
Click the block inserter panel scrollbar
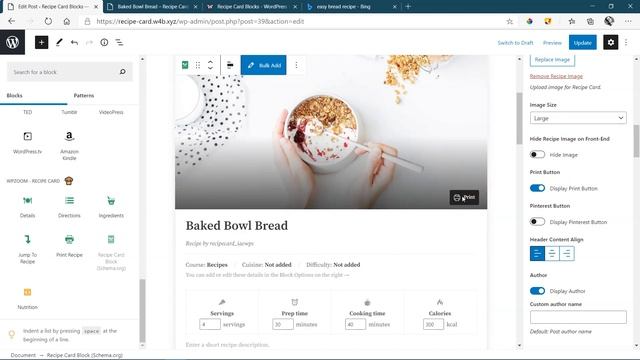coord(142,310)
